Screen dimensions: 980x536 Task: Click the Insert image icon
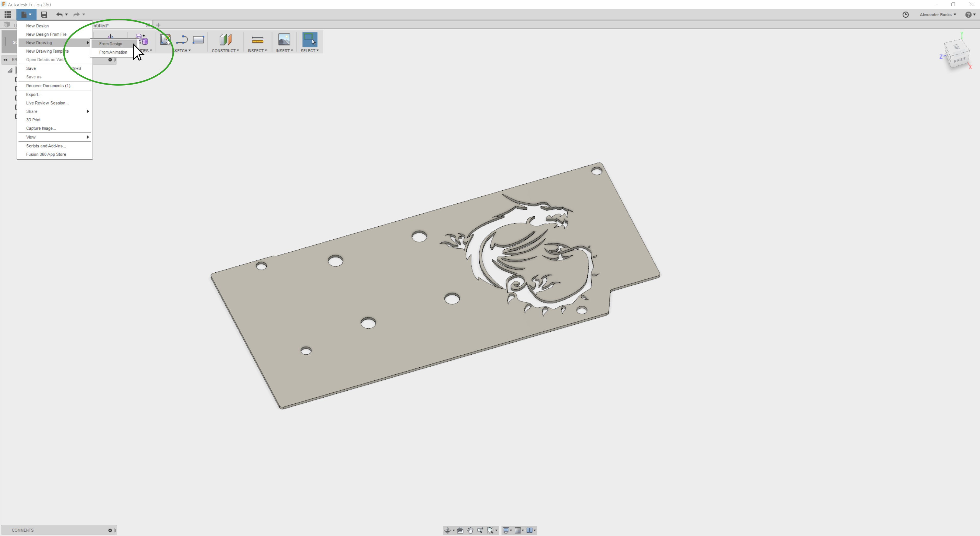(x=284, y=40)
